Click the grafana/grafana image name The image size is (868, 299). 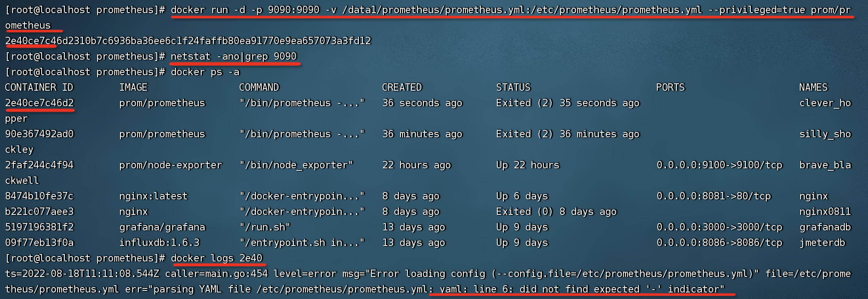point(162,227)
